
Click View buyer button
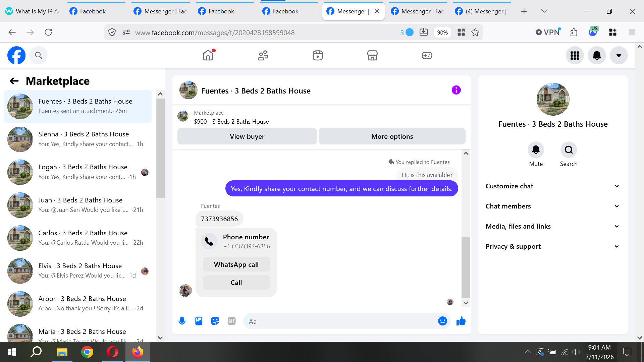click(247, 136)
